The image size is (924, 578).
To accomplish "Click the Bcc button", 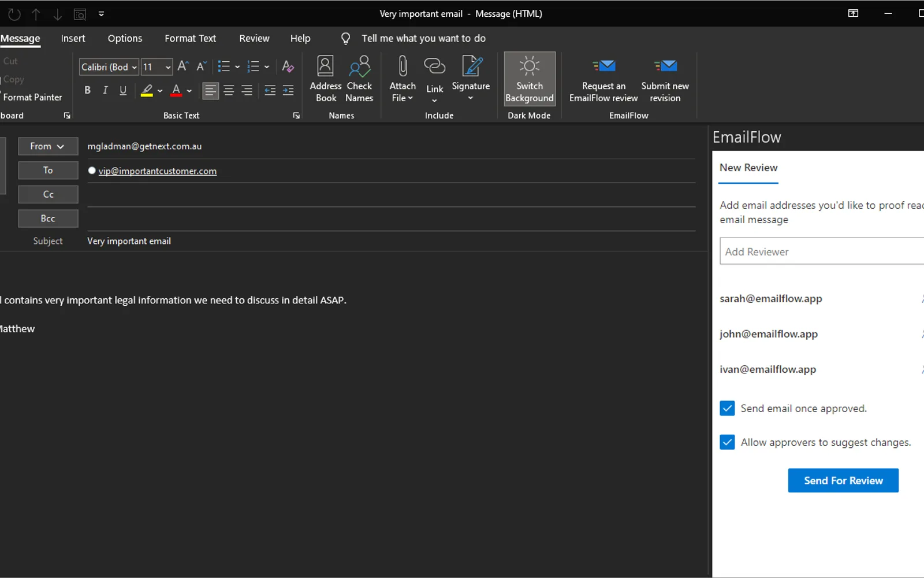I will [x=48, y=218].
